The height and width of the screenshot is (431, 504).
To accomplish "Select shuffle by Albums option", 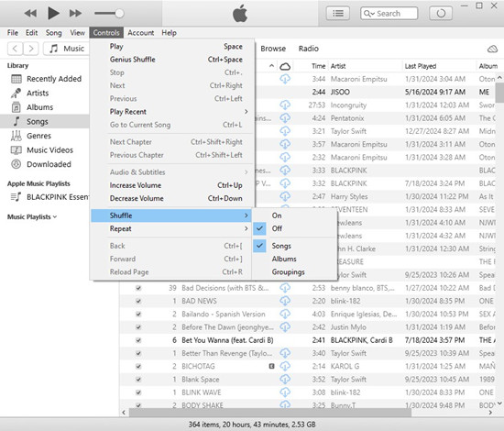I will pyautogui.click(x=294, y=259).
